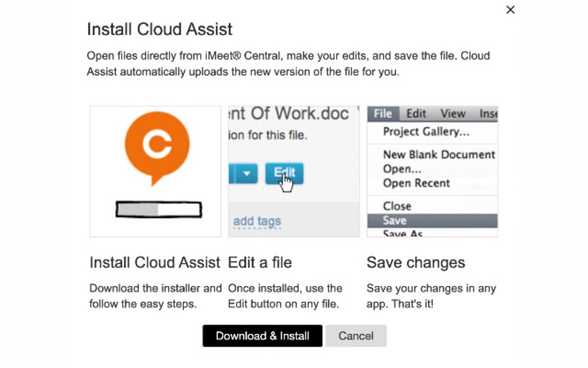Select the highlighted Save menu entry
Image resolution: width=588 pixels, height=368 pixels.
pos(394,220)
